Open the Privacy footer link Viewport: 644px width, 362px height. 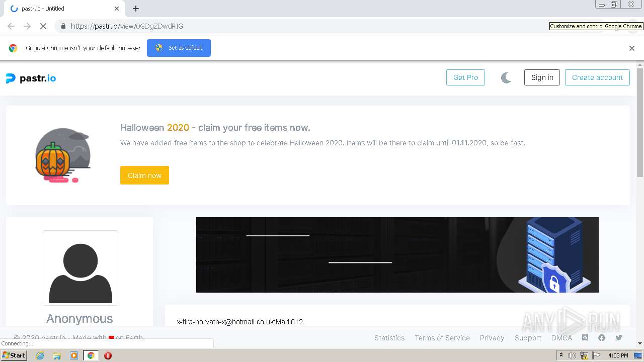pyautogui.click(x=492, y=338)
